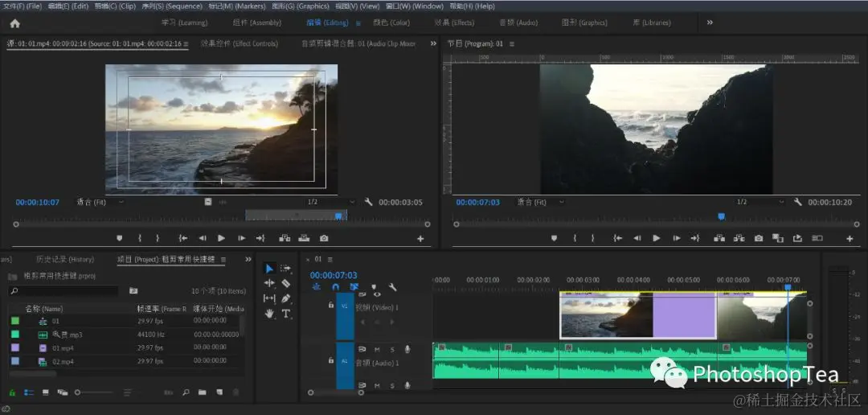Image resolution: width=868 pixels, height=415 pixels.
Task: Add marker in Program monitor
Action: coord(554,238)
